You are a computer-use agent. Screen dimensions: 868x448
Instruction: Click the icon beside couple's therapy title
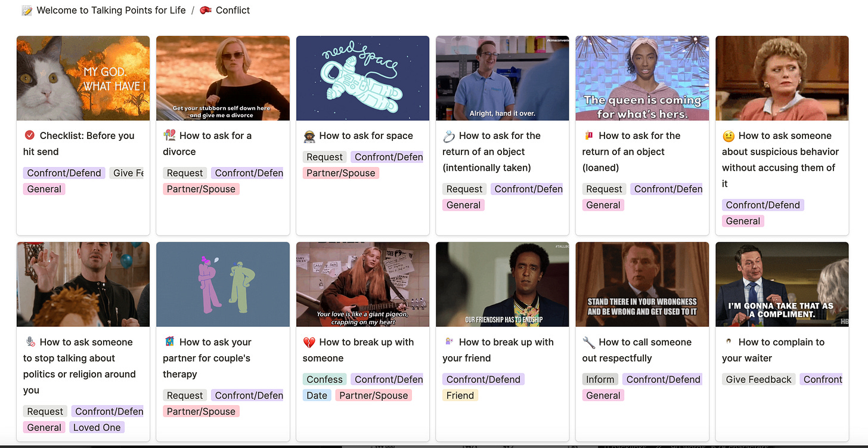[x=169, y=342]
